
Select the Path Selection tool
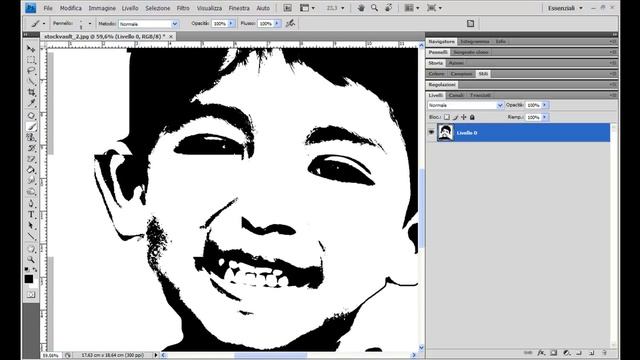click(x=31, y=225)
